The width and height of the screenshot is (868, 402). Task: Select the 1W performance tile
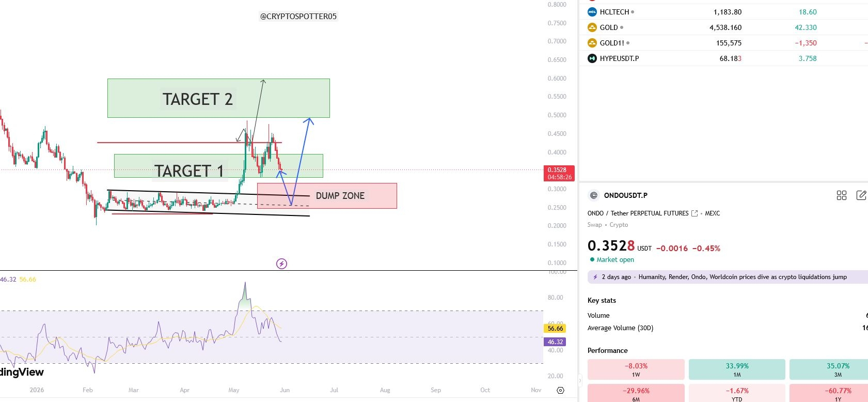click(x=636, y=369)
